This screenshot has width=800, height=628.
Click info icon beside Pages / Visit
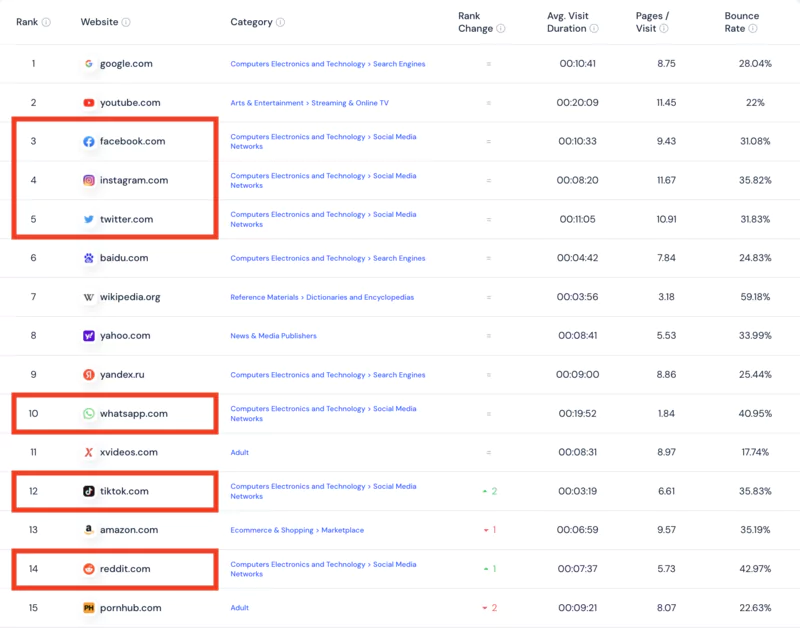[663, 29]
